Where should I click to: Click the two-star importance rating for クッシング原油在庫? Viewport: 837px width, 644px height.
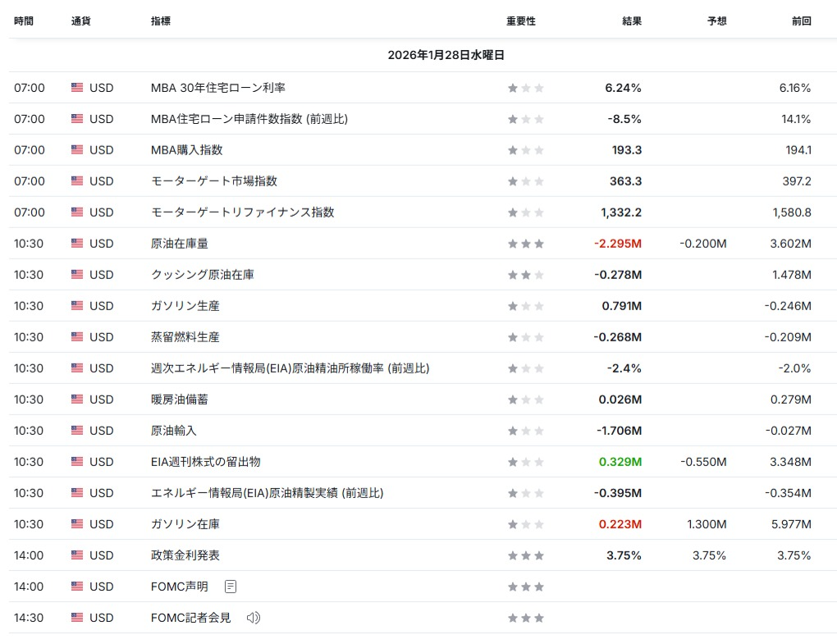pyautogui.click(x=525, y=275)
